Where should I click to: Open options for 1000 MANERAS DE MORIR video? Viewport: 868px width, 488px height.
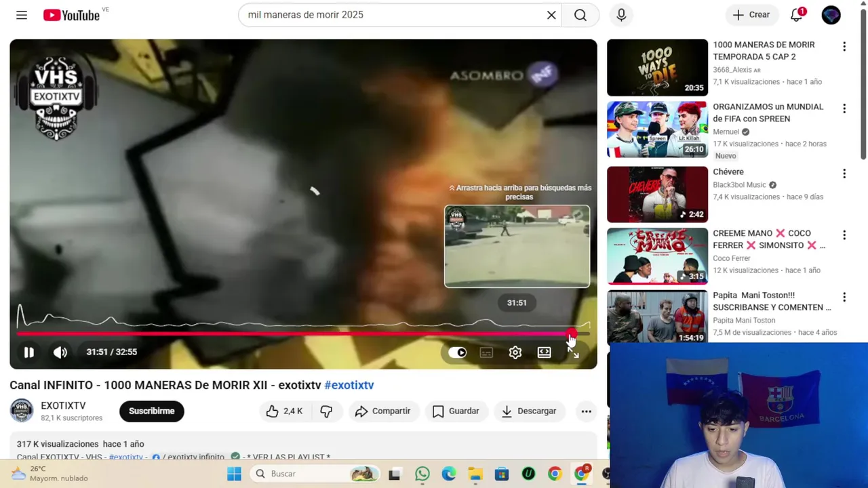pos(844,47)
